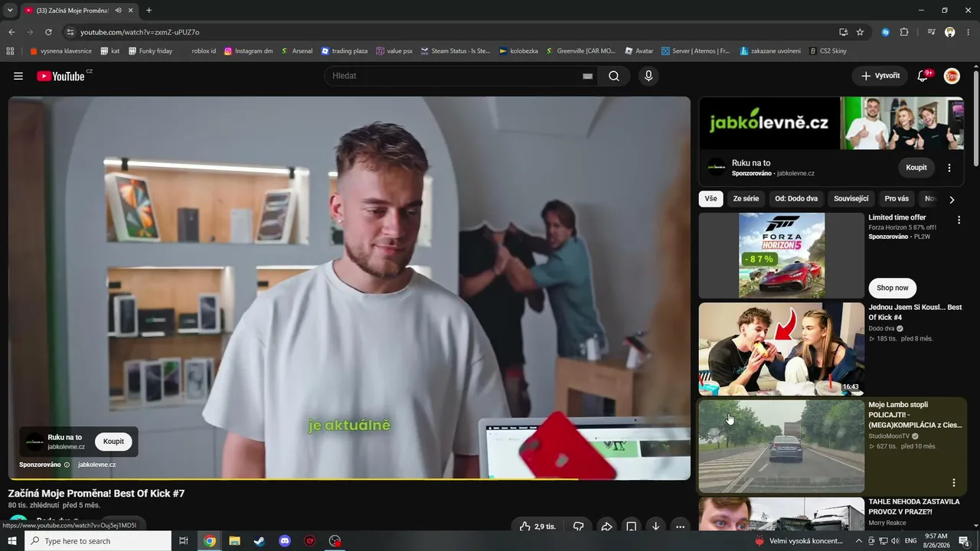The height and width of the screenshot is (551, 980).
Task: Click the "Vytvořit" create button
Action: (880, 76)
